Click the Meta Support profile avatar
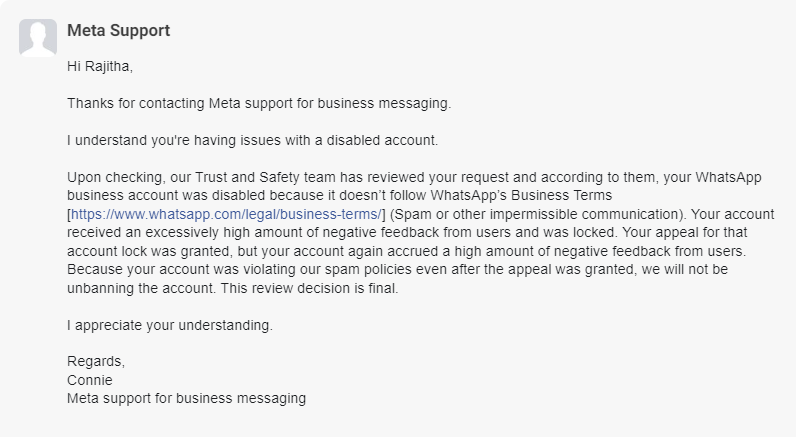 [x=38, y=38]
